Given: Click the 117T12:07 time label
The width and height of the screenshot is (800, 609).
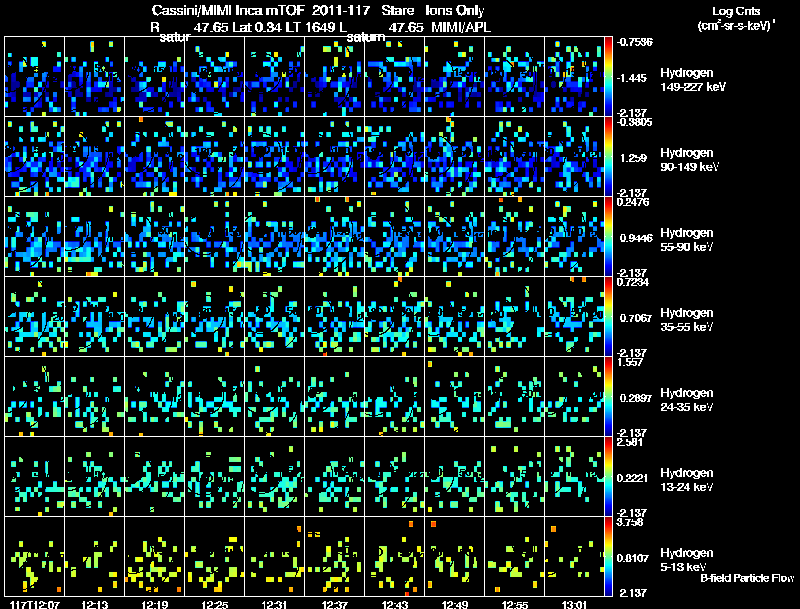Looking at the screenshot, I should tap(35, 604).
